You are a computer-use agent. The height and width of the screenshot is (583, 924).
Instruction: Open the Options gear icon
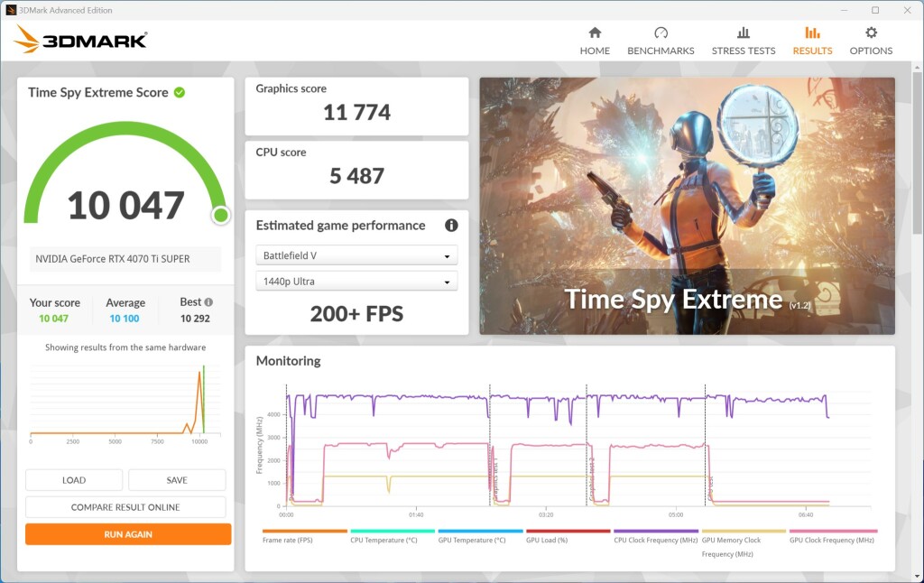tap(870, 32)
